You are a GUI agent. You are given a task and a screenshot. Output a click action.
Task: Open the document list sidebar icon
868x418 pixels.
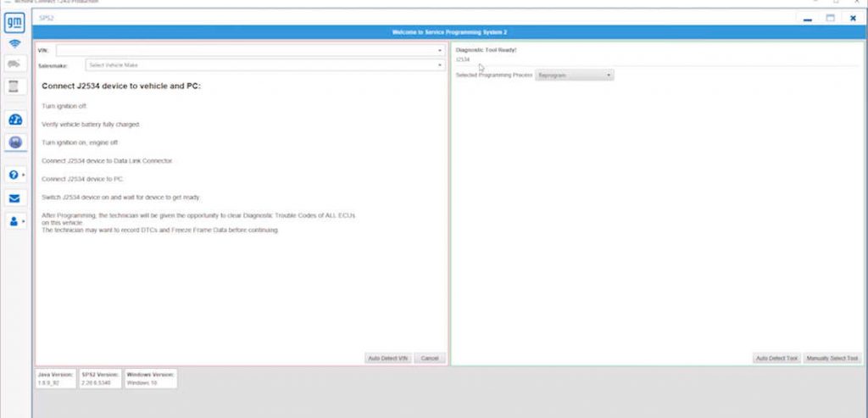point(15,86)
